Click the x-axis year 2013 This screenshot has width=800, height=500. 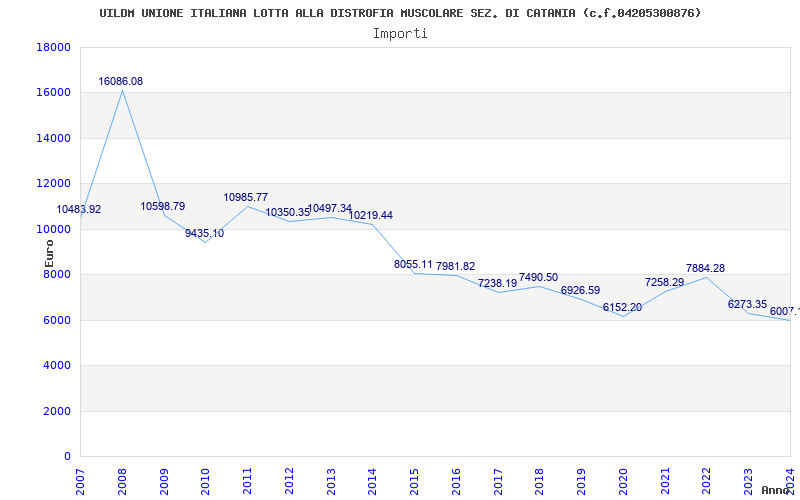[331, 481]
